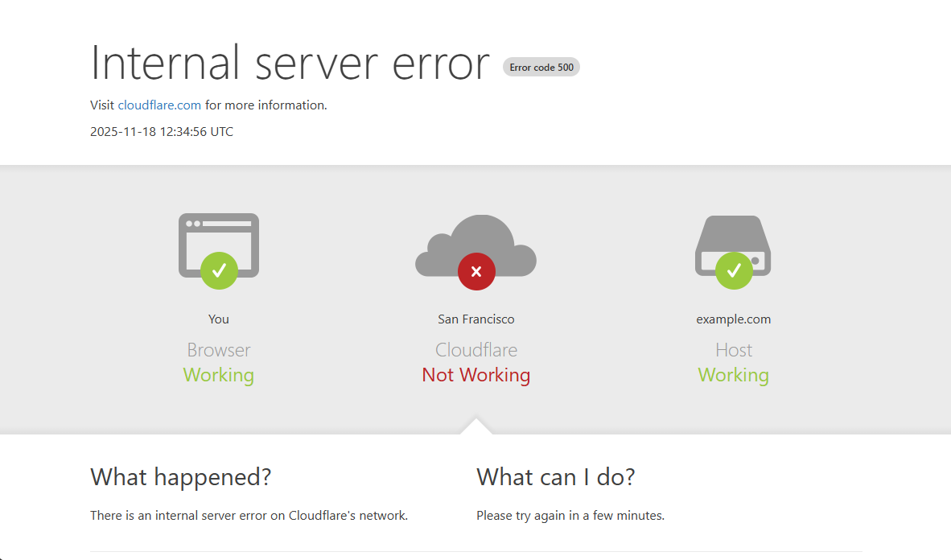Click the What happened? heading
This screenshot has width=951, height=560.
[181, 477]
